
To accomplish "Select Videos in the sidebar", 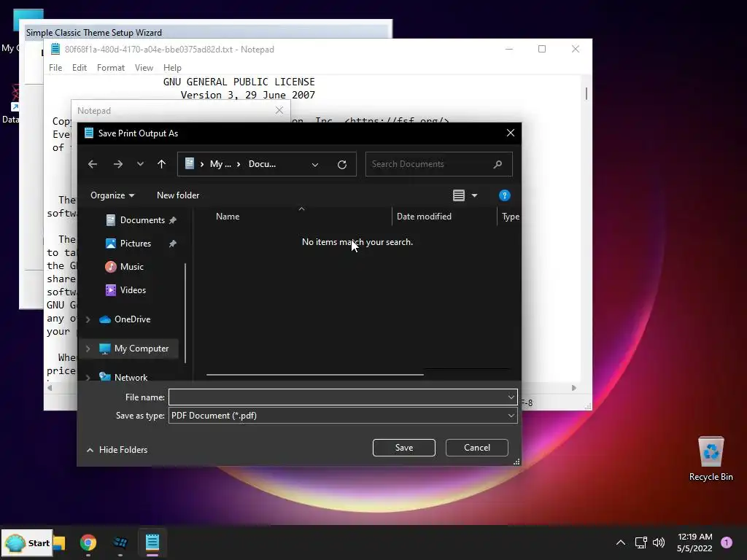I will pos(133,290).
